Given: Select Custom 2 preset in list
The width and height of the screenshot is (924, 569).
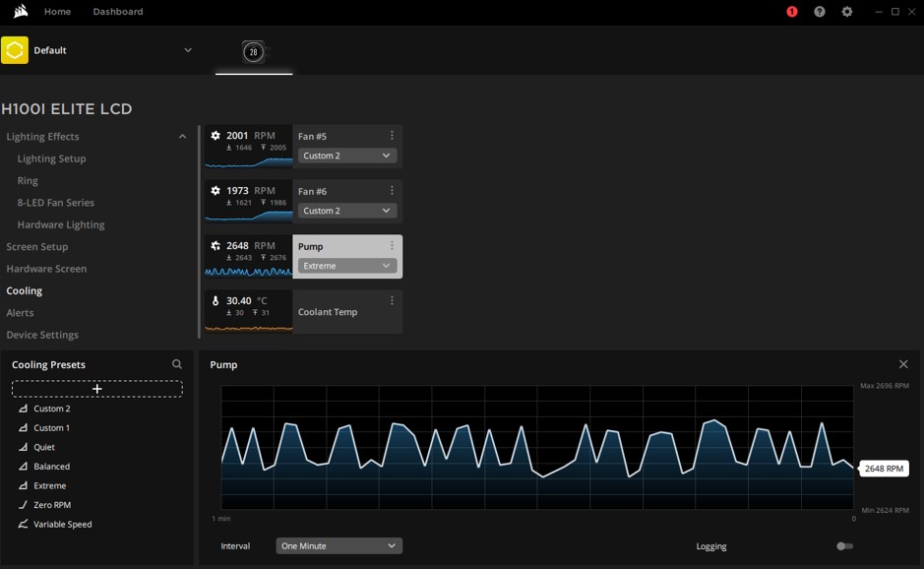Looking at the screenshot, I should 52,409.
